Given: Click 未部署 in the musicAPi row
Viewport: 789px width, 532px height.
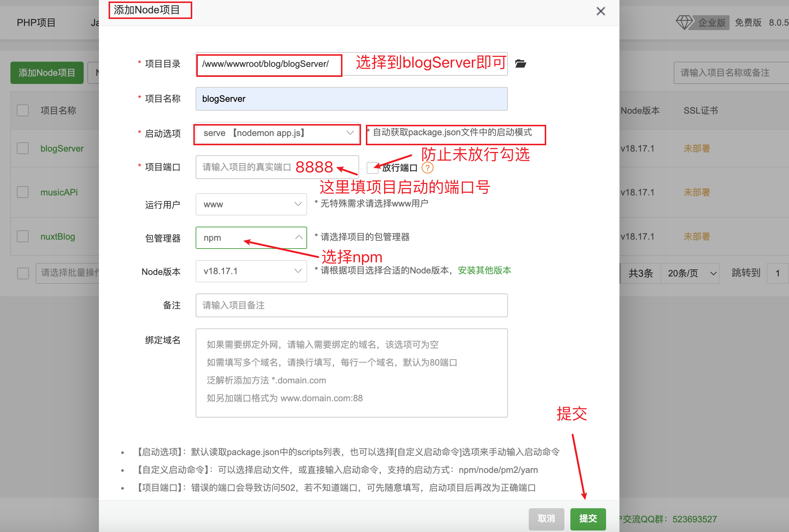Looking at the screenshot, I should click(x=697, y=192).
